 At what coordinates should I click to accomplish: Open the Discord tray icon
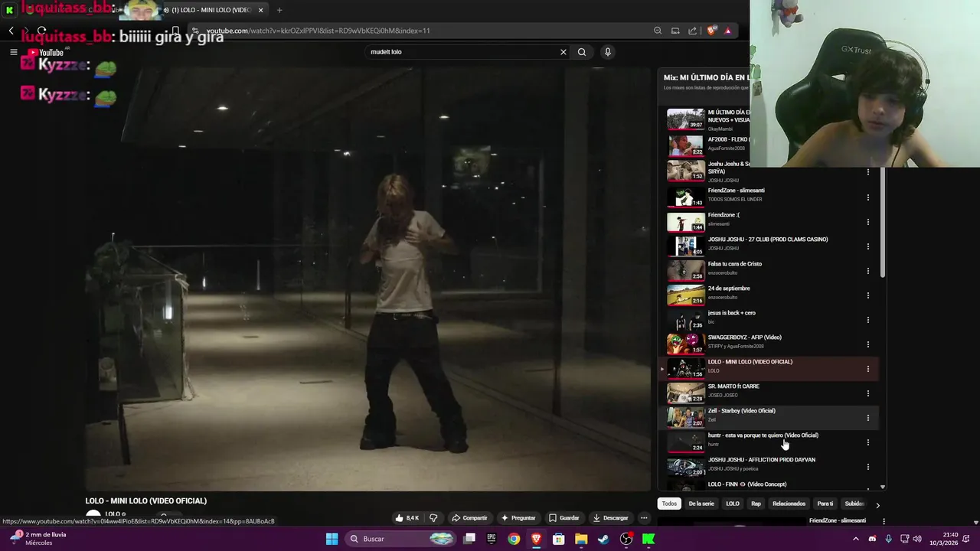click(x=872, y=539)
